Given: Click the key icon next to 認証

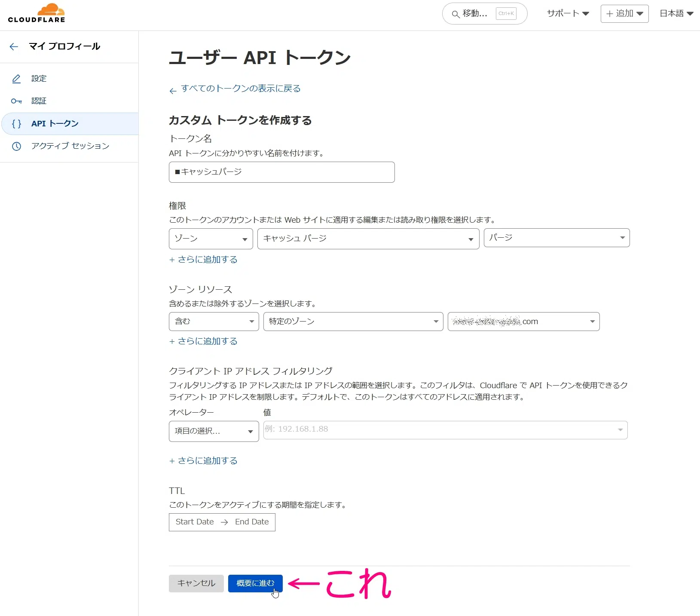Looking at the screenshot, I should pos(16,101).
